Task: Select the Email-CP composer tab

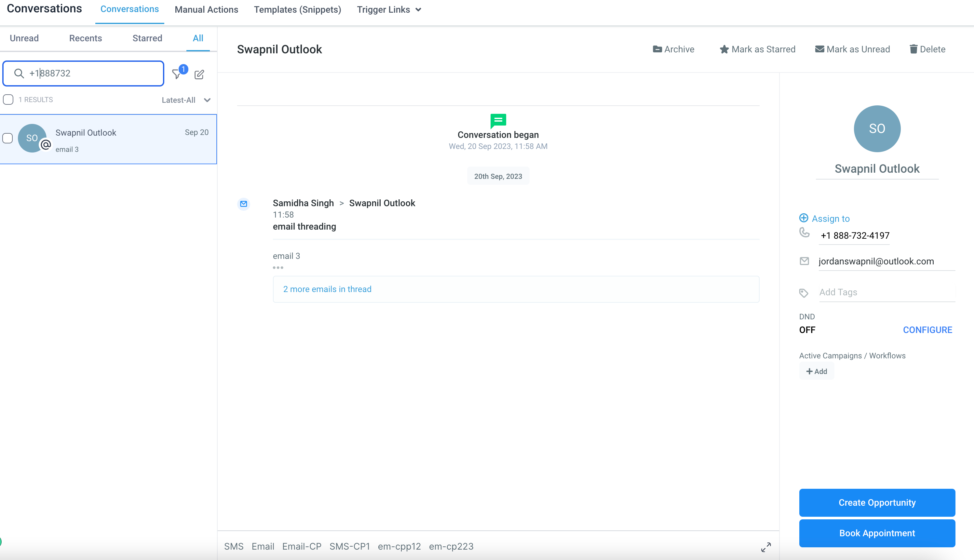Action: (x=302, y=546)
